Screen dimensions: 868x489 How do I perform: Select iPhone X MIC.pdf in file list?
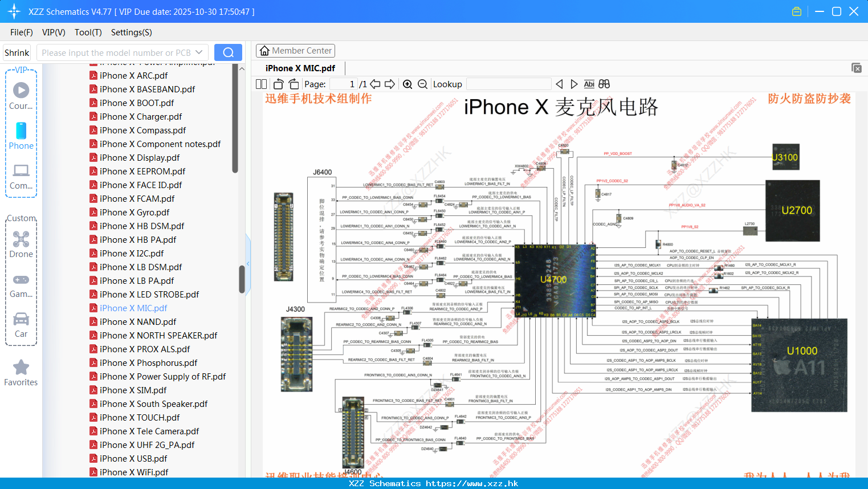pos(133,308)
